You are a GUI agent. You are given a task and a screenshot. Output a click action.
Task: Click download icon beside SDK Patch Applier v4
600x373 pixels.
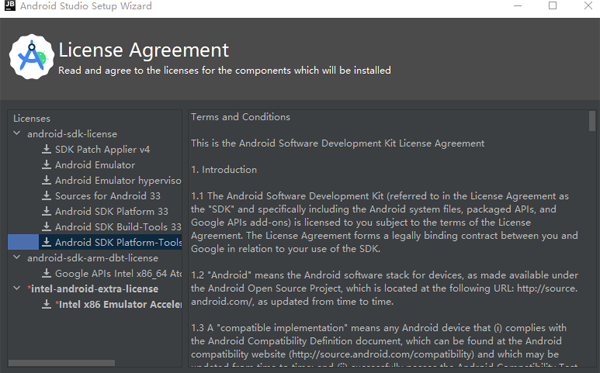coord(46,149)
